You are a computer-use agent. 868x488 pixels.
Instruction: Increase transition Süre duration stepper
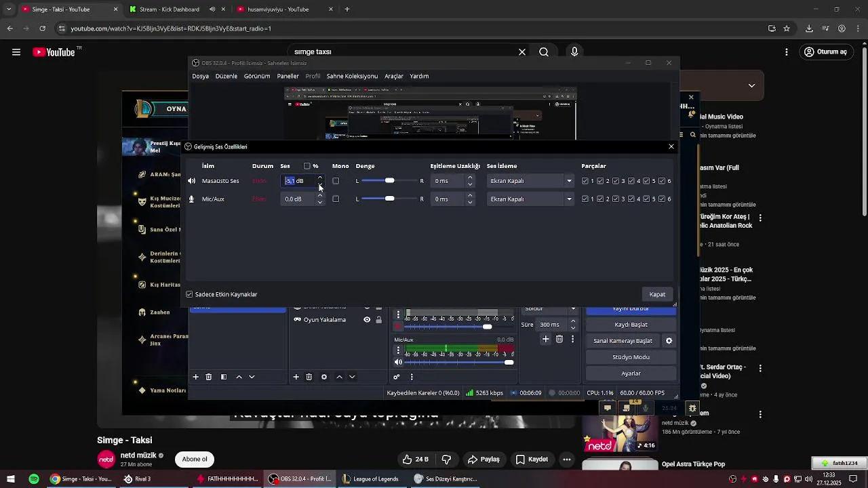point(573,322)
